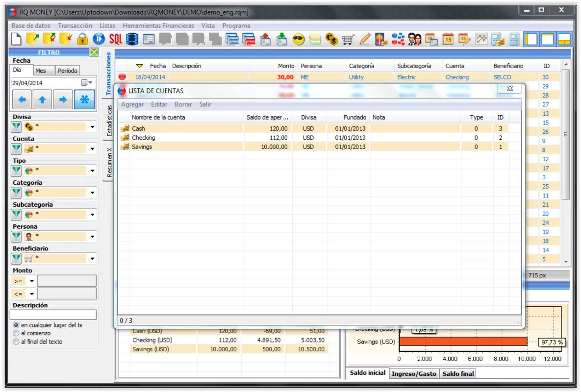Screen dimensions: 581x392
Task: Click the shopping cart toolbar icon
Action: click(x=348, y=39)
